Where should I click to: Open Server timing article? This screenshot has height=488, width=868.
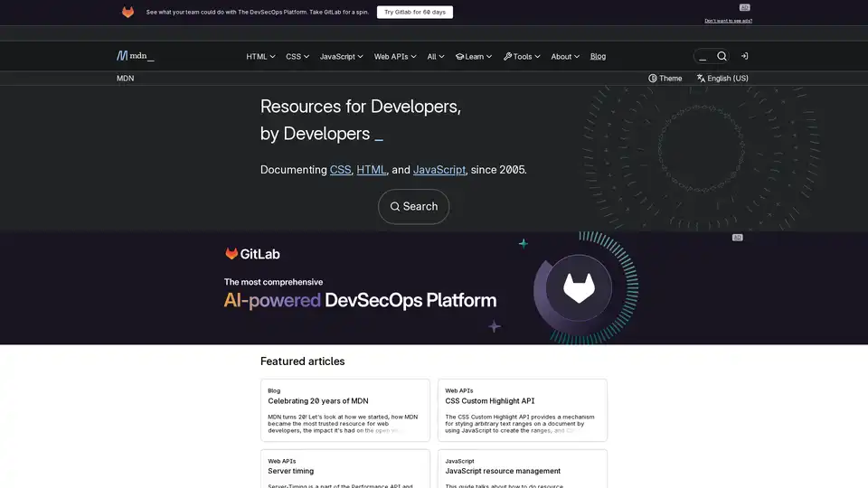[290, 471]
